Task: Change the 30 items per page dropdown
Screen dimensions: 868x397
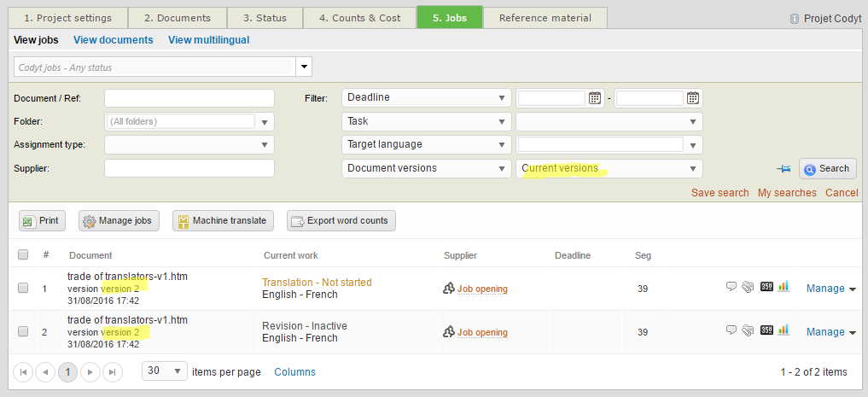Action: (x=165, y=371)
